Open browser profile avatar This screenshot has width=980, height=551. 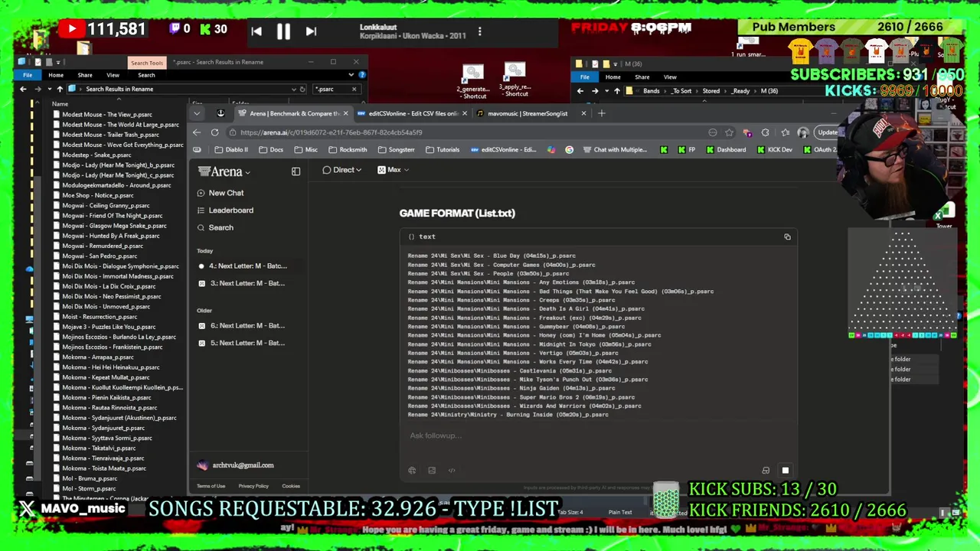click(x=802, y=132)
